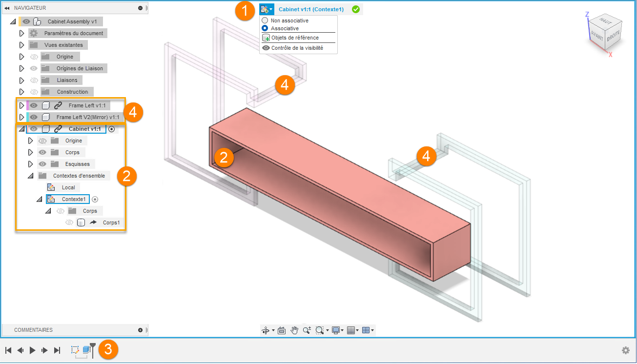Click the Local context icon
This screenshot has height=364, width=637.
click(x=51, y=187)
